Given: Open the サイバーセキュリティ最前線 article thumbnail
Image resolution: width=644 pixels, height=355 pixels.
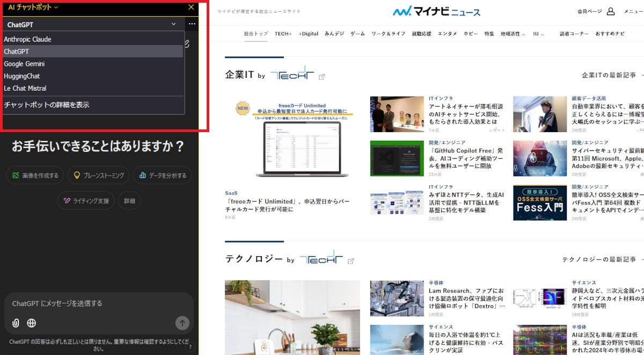Looking at the screenshot, I should (x=540, y=158).
